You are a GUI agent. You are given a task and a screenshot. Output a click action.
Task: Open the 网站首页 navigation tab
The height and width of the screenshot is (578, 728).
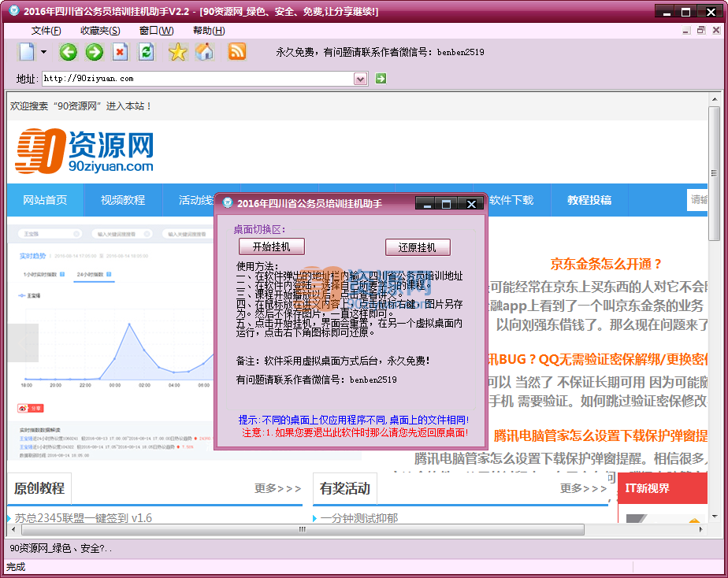[x=45, y=200]
